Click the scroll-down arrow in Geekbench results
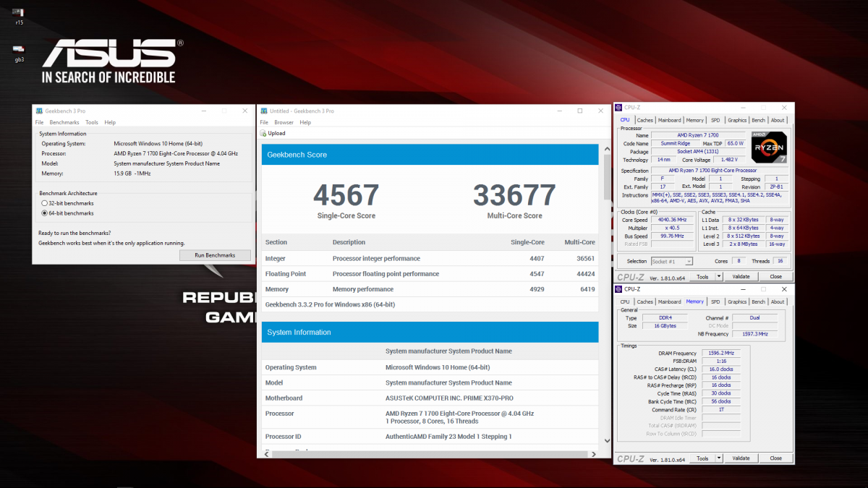This screenshot has width=868, height=488. point(605,440)
